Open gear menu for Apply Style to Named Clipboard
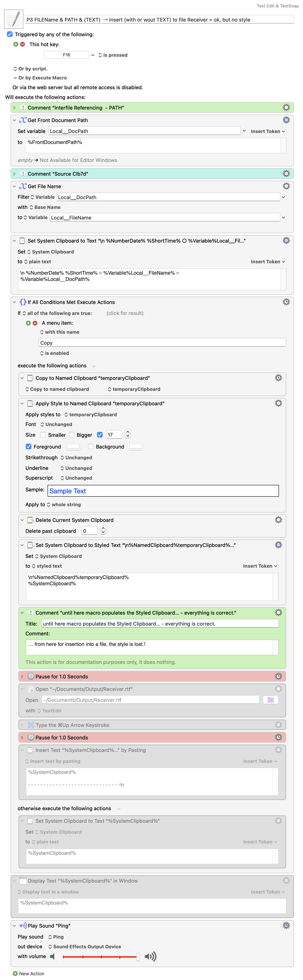 (x=279, y=404)
